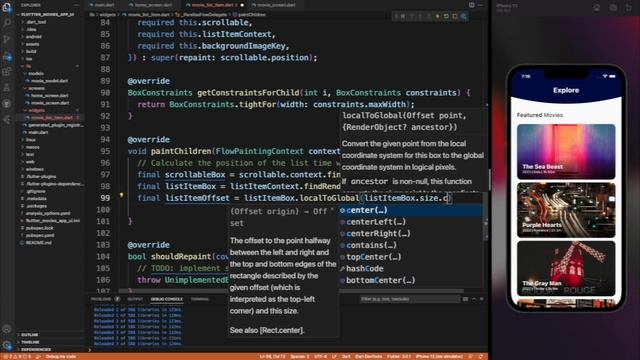The height and width of the screenshot is (360, 640).
Task: Select the DEBUG CONSOLE panel tab
Action: click(x=167, y=299)
